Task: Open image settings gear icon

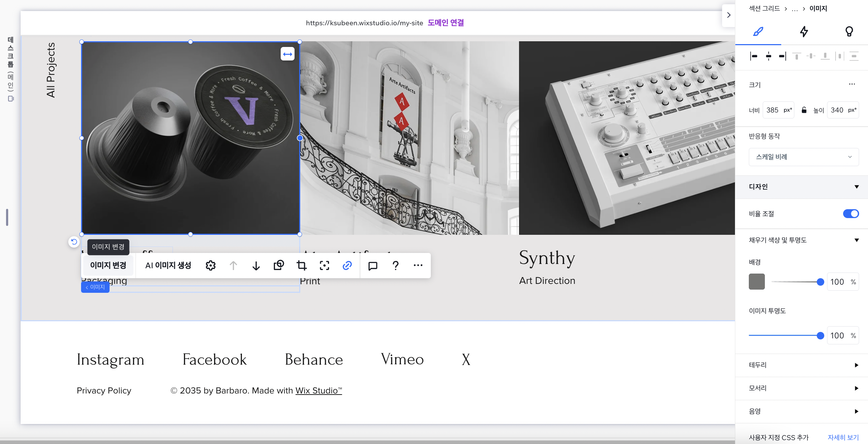Action: coord(211,265)
